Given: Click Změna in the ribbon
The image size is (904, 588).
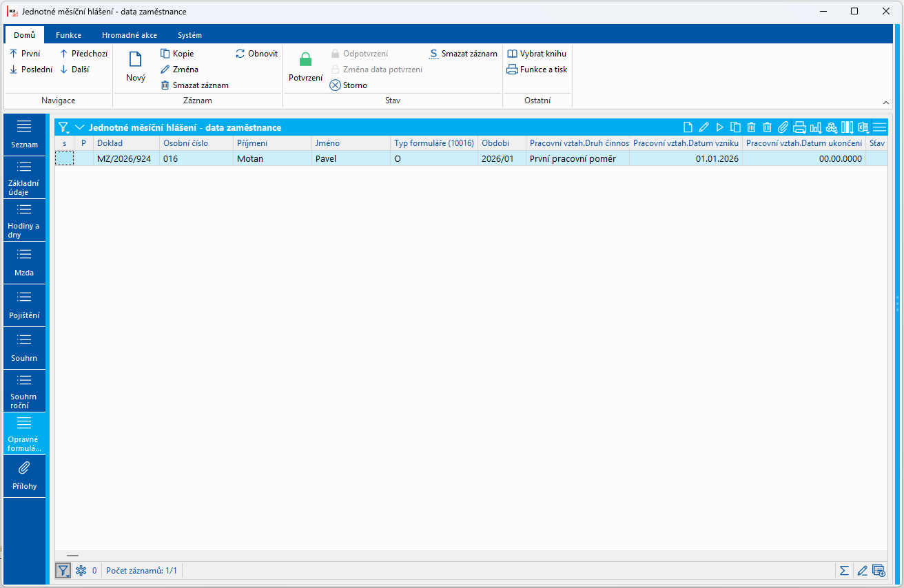Looking at the screenshot, I should point(179,70).
